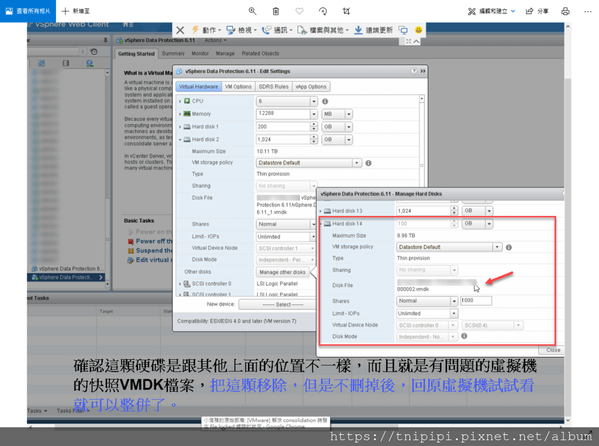Open the crop tool icon
The width and height of the screenshot is (599, 446).
click(346, 11)
